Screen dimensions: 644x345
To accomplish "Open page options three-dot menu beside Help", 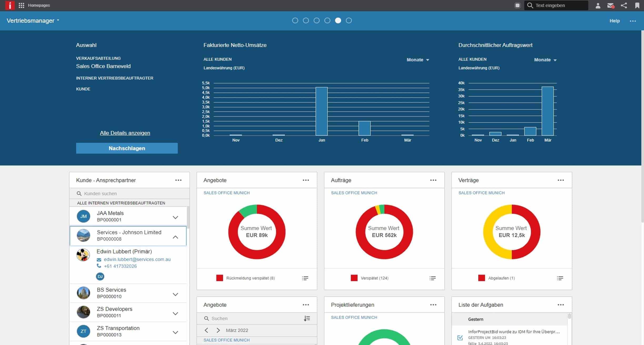I will click(633, 21).
